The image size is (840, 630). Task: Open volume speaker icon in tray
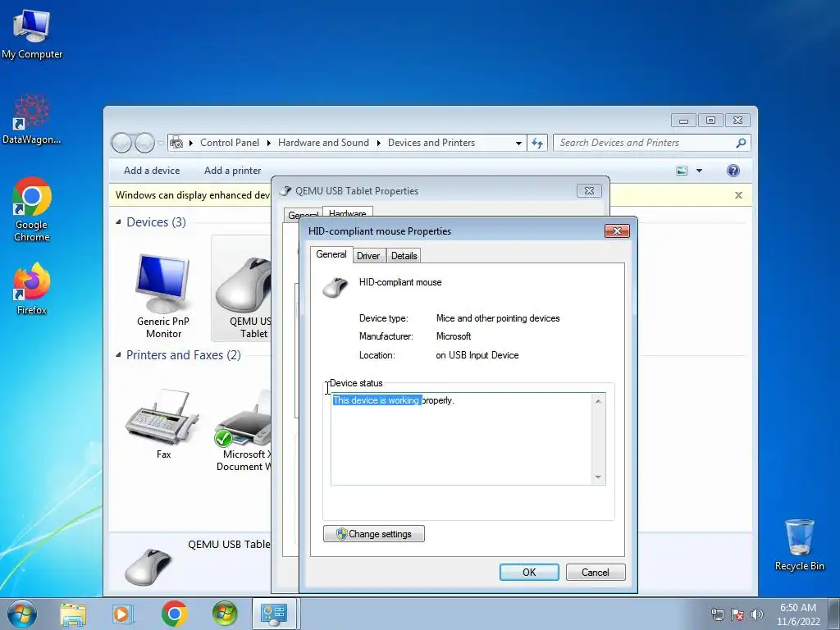[x=757, y=614]
